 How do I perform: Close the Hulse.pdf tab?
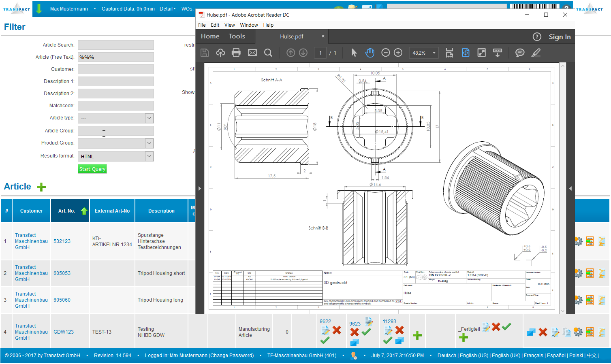[x=323, y=36]
